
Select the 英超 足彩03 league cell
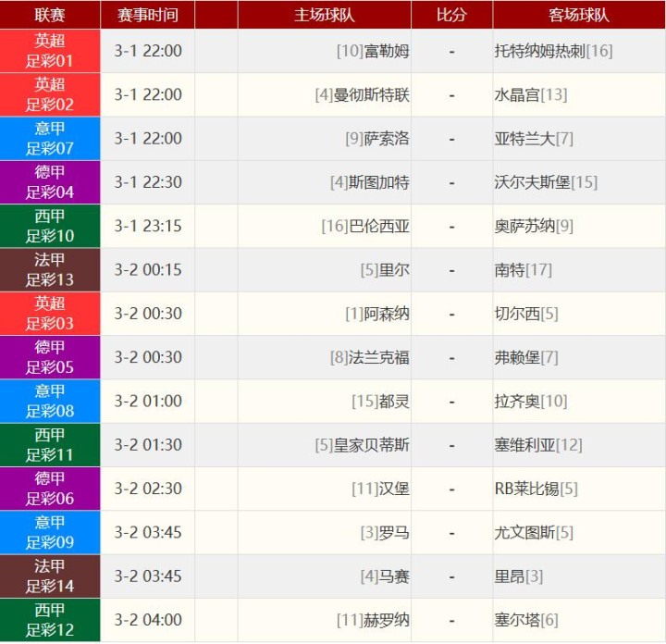click(50, 314)
